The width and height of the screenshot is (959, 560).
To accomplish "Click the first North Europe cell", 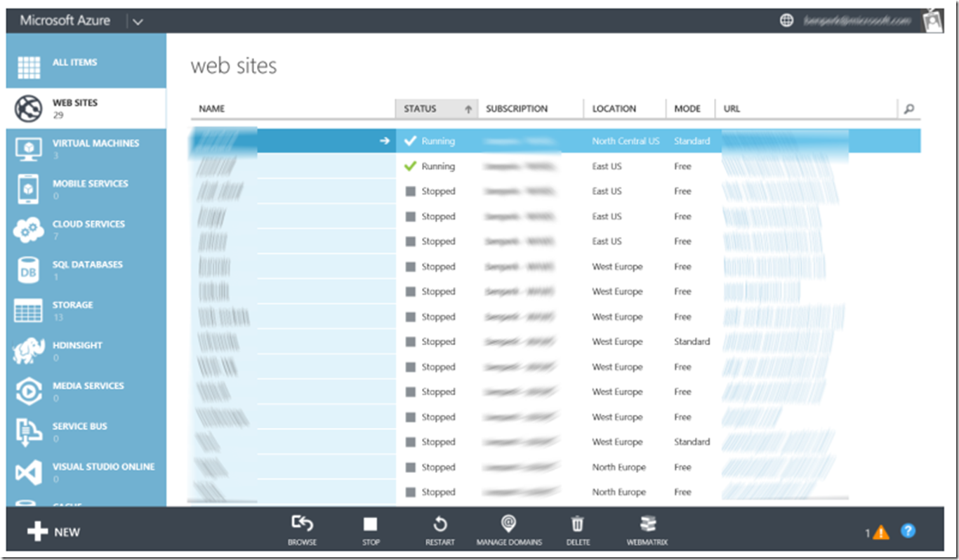I will (619, 467).
